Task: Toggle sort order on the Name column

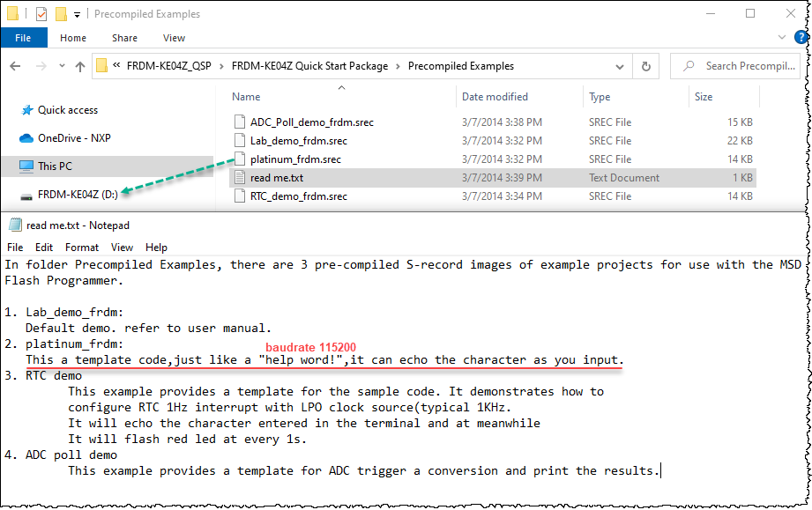Action: [245, 96]
